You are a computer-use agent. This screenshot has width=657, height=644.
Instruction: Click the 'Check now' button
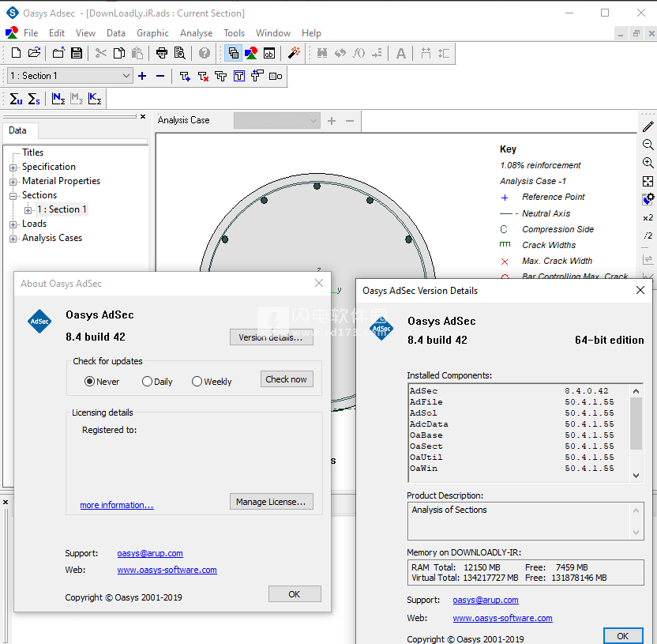click(287, 379)
